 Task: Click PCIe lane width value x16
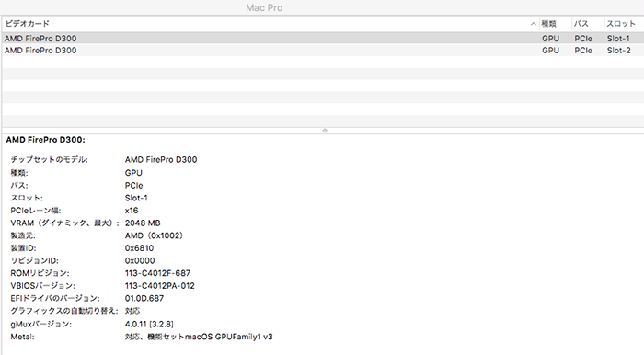point(132,211)
